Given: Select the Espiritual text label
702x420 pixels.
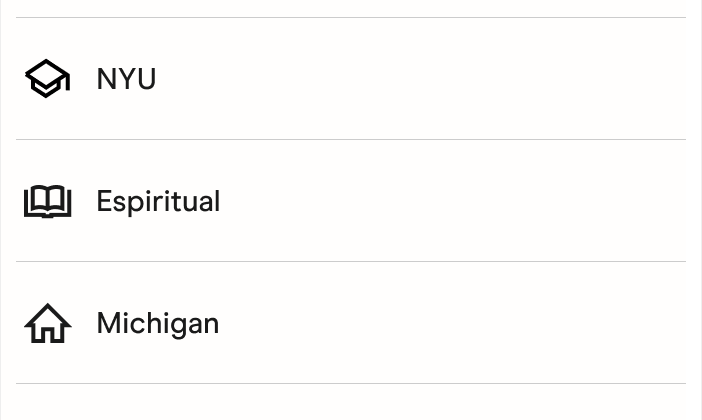Looking at the screenshot, I should (158, 201).
